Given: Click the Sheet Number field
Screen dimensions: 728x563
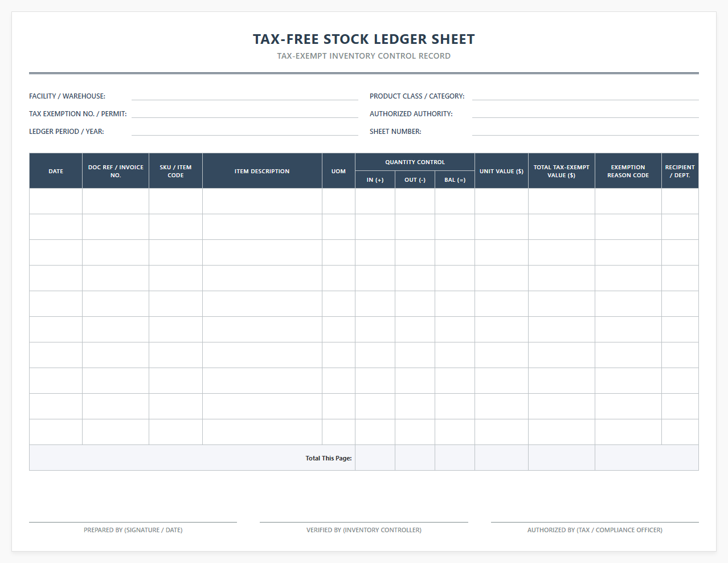Looking at the screenshot, I should coord(586,131).
